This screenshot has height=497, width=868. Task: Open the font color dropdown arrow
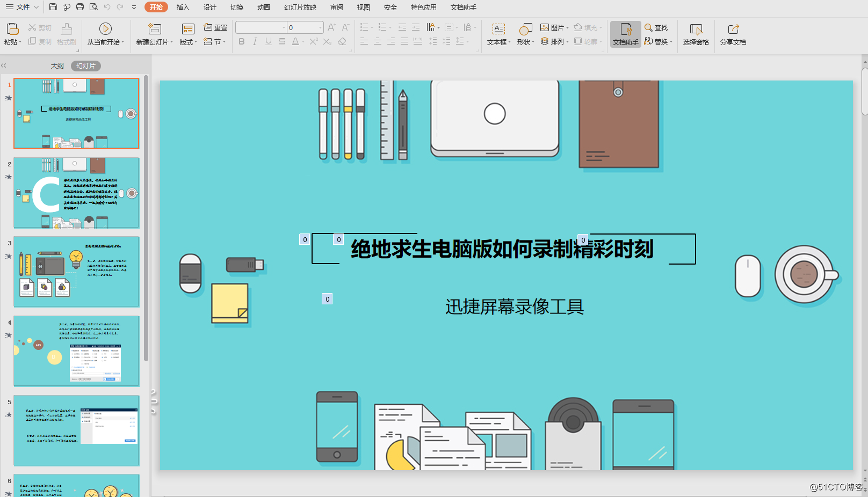tap(303, 42)
